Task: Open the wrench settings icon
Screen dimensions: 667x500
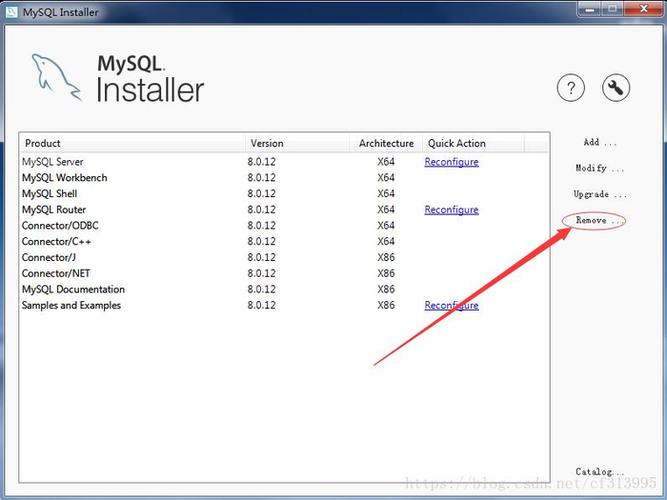Action: (x=616, y=88)
